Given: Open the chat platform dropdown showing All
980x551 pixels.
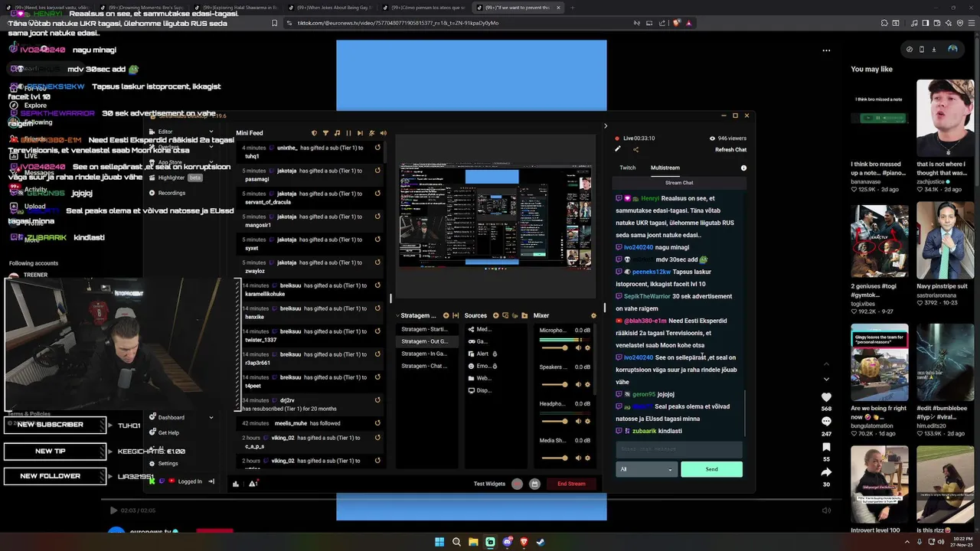Looking at the screenshot, I should 646,469.
